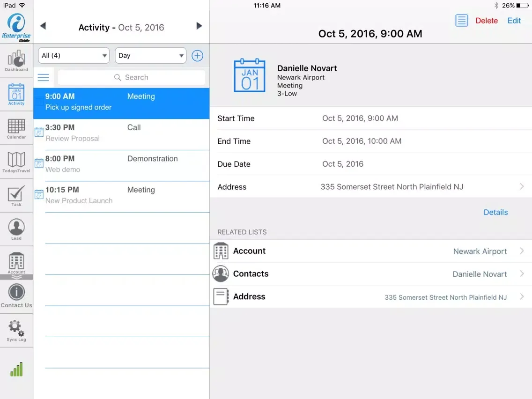
Task: Click the Danielle Novart heading name
Action: click(x=307, y=68)
